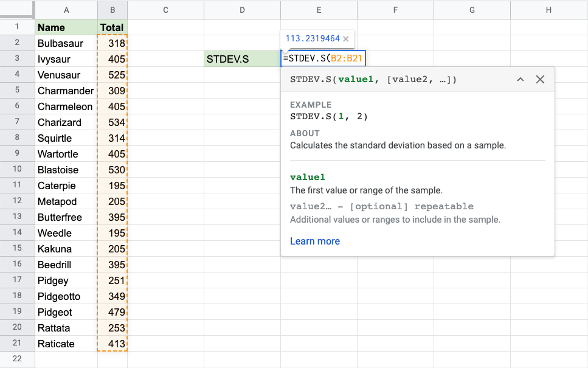Select column D header

click(242, 10)
